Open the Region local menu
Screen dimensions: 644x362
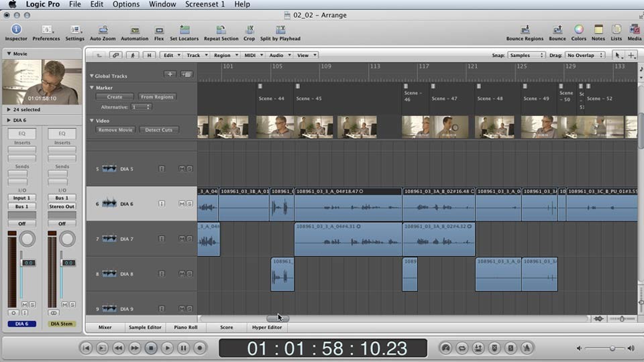(x=224, y=55)
